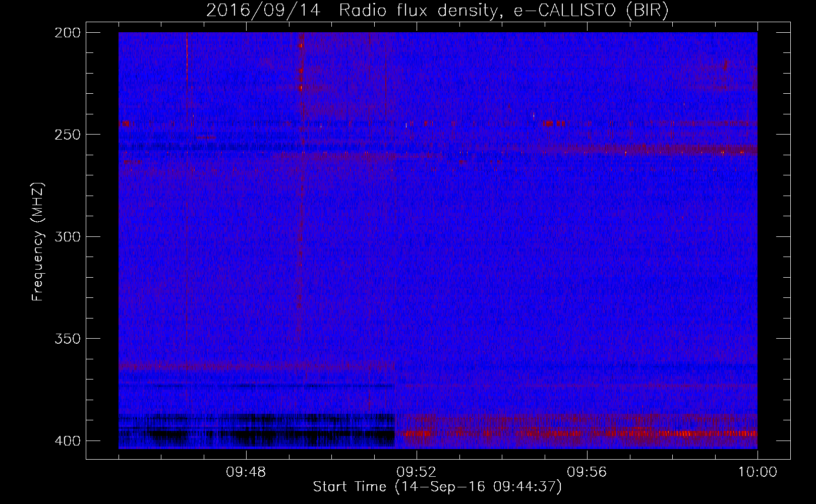Click the 09:48 time tick label
Image resolution: width=816 pixels, height=504 pixels.
(246, 472)
